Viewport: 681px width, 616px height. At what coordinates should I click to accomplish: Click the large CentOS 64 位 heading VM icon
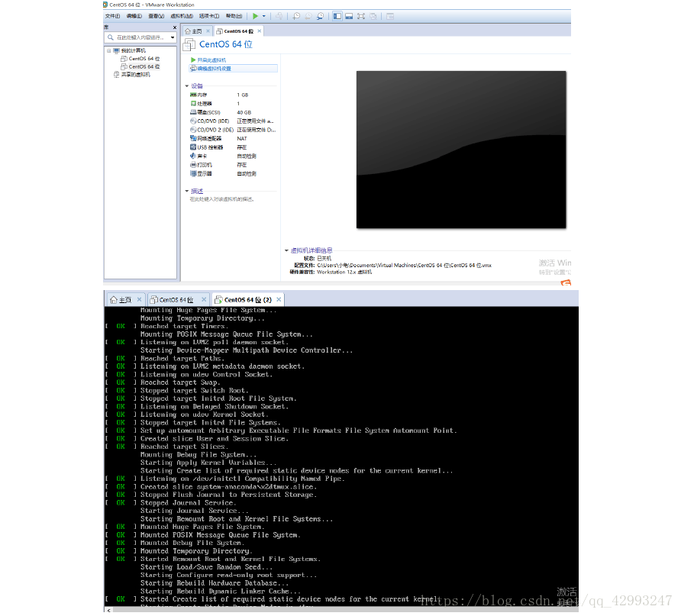[x=189, y=44]
